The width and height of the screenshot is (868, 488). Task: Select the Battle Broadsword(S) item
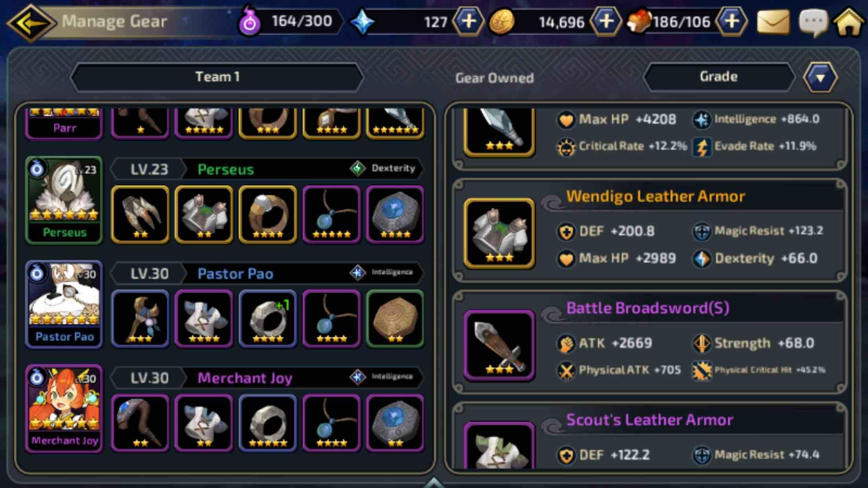click(x=650, y=342)
